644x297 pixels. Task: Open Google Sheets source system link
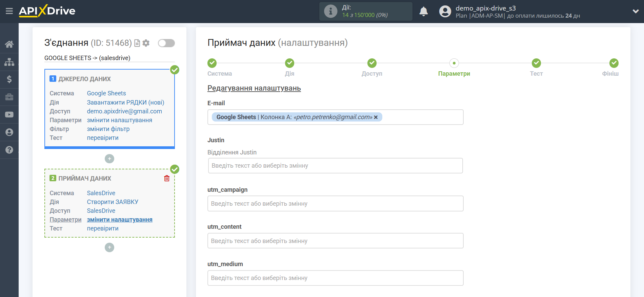tap(106, 93)
